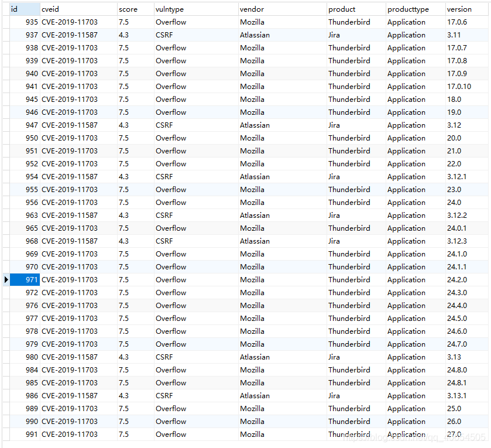The width and height of the screenshot is (491, 448).
Task: Sort by the id column header
Action: [x=25, y=9]
